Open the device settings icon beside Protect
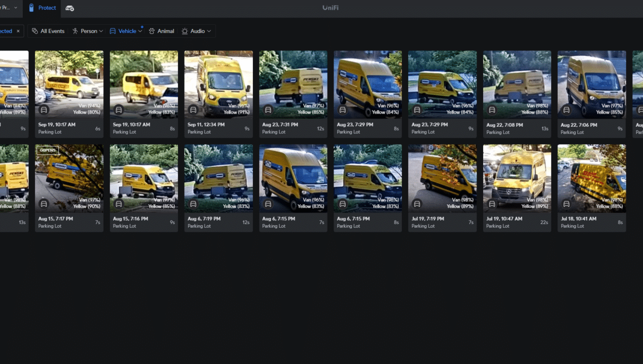The image size is (643, 364). point(70,8)
